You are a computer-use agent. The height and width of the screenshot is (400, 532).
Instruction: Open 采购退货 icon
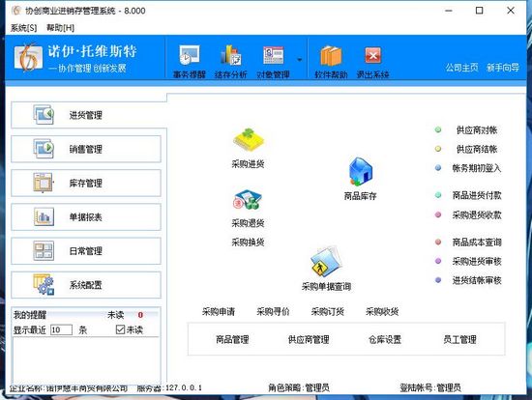(x=248, y=200)
